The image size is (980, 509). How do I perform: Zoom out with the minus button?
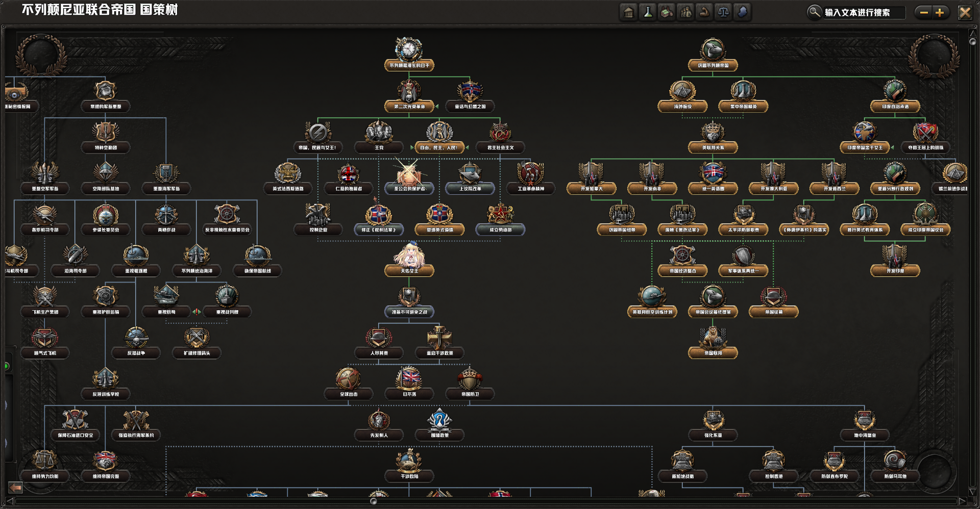point(924,12)
